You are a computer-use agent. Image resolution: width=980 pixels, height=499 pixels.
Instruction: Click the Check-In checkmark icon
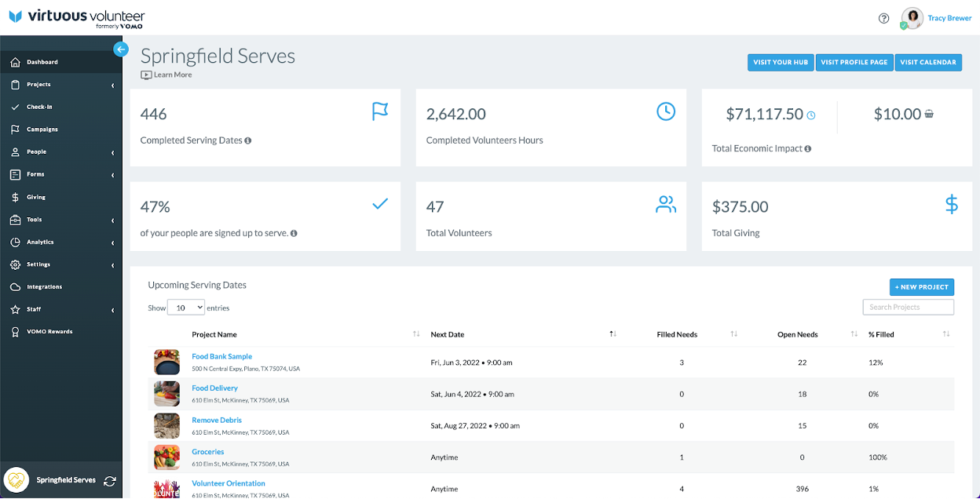(15, 107)
